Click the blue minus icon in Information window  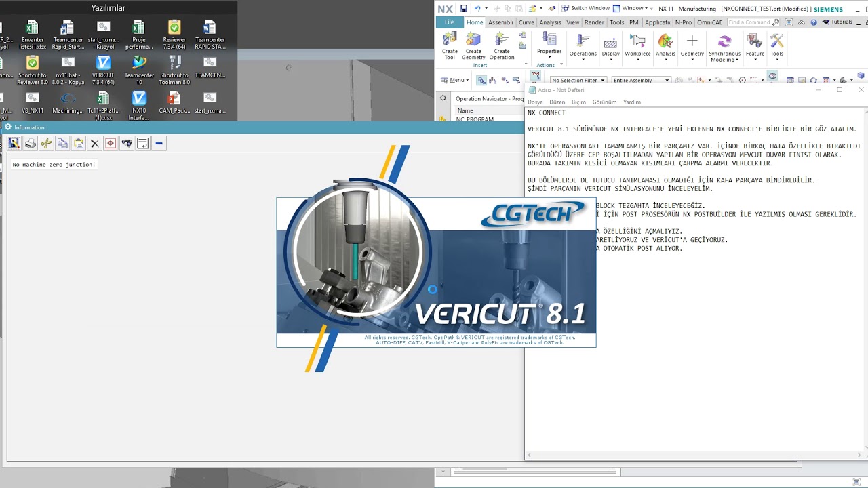point(159,143)
